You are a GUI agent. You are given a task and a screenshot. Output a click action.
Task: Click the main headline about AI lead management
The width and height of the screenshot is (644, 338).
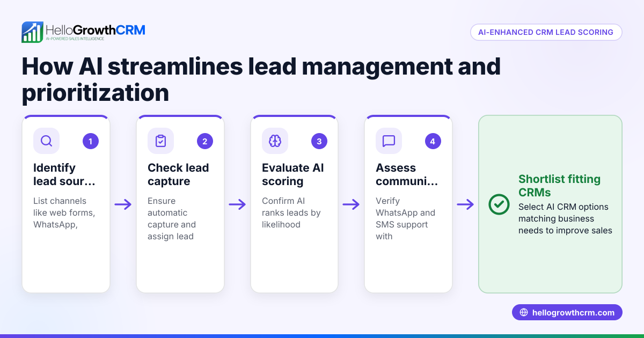(261, 80)
